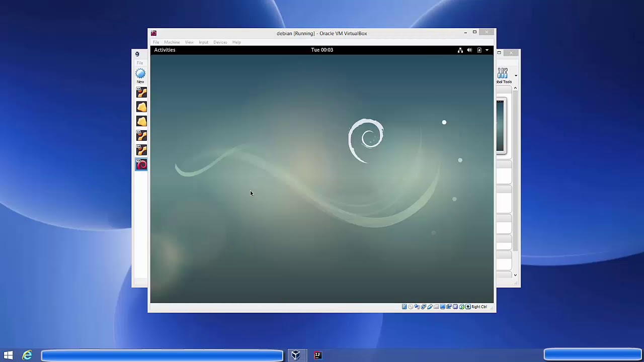
Task: Click the wired network icon in GNOME bar
Action: click(460, 50)
